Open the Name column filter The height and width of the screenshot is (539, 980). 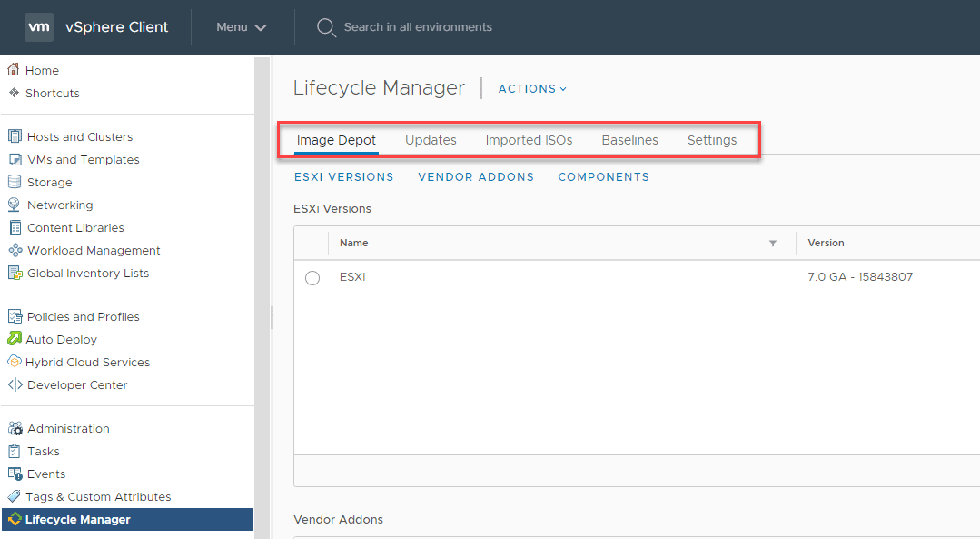click(x=773, y=244)
